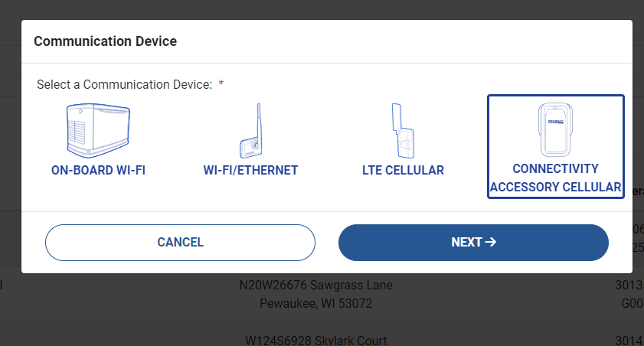Select the Connectivity Accessory device image
644x346 pixels.
tap(556, 129)
